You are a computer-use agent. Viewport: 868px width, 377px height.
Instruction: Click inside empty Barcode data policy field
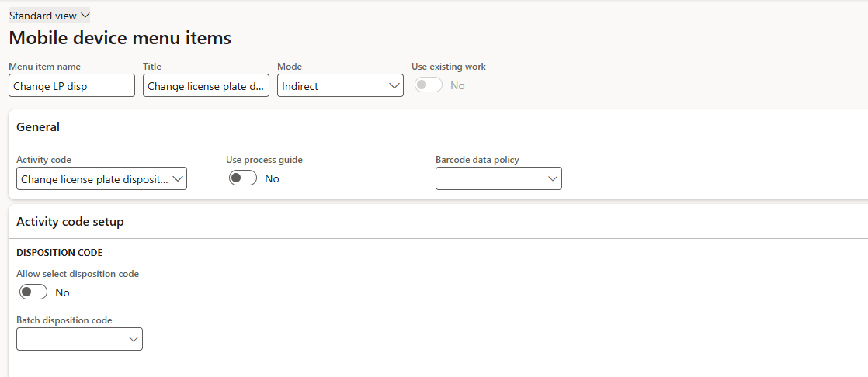(489, 179)
